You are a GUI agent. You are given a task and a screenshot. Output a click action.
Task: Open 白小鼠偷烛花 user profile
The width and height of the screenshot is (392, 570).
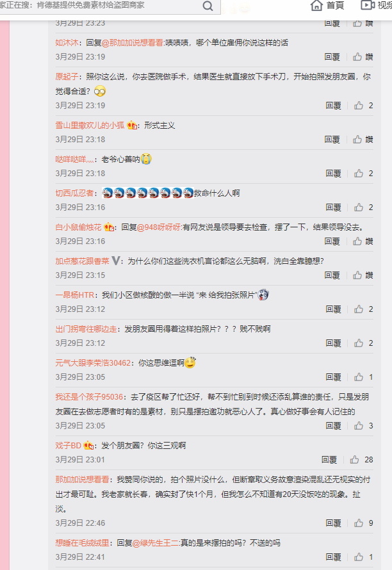tap(78, 227)
